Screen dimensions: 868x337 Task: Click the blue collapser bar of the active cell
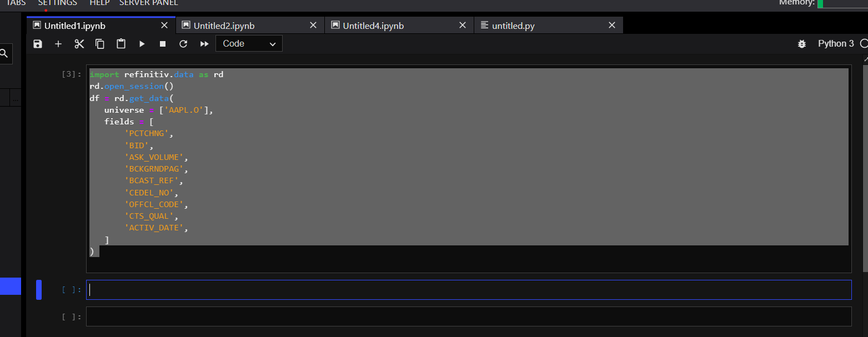39,290
